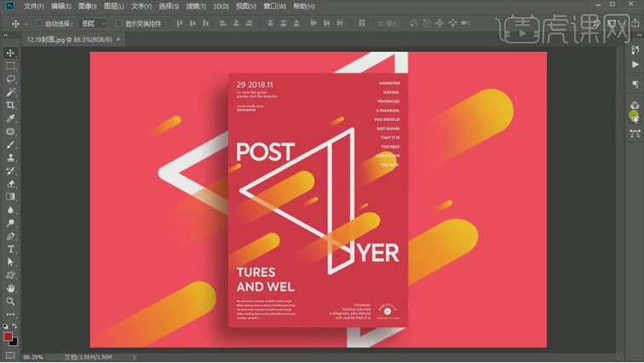This screenshot has height=363, width=644.
Task: Open Move tool preset picker arrow
Action: [x=26, y=24]
